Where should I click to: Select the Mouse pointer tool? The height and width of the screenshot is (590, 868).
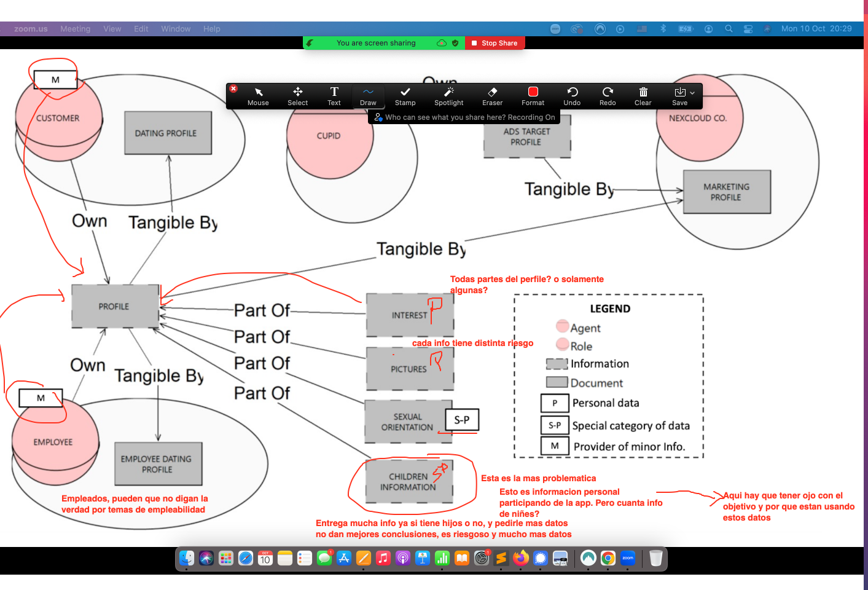click(258, 96)
